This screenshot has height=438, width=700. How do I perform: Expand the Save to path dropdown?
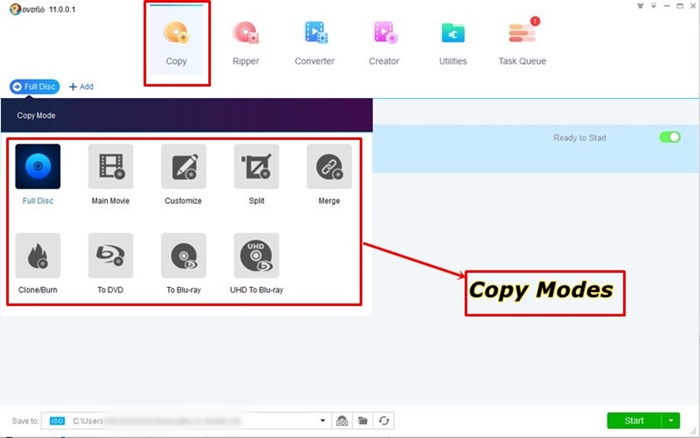[x=322, y=421]
